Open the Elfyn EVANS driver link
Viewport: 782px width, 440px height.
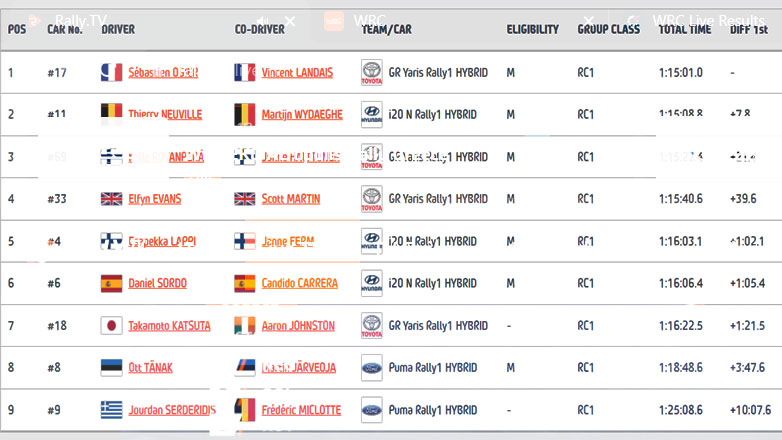[154, 199]
